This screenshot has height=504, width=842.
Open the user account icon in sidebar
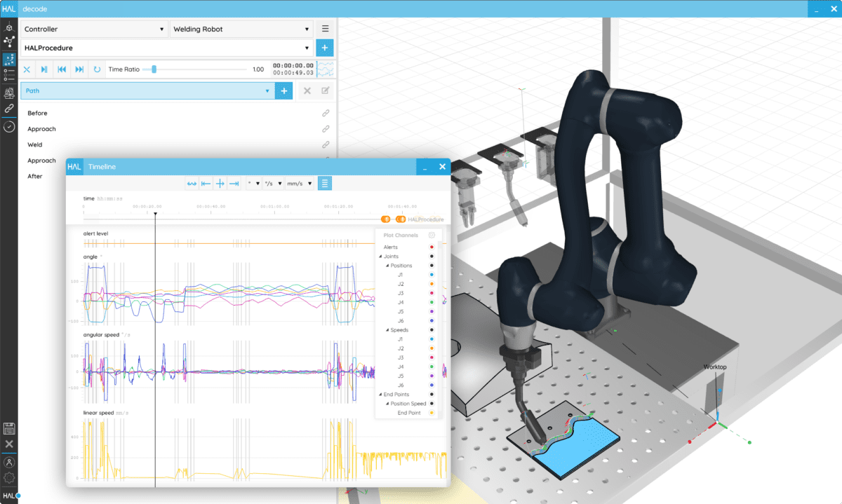[9, 463]
